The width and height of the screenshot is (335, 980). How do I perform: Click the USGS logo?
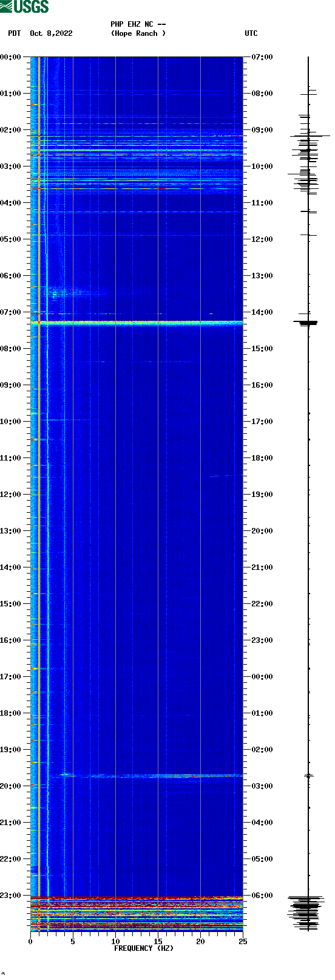coord(24,7)
